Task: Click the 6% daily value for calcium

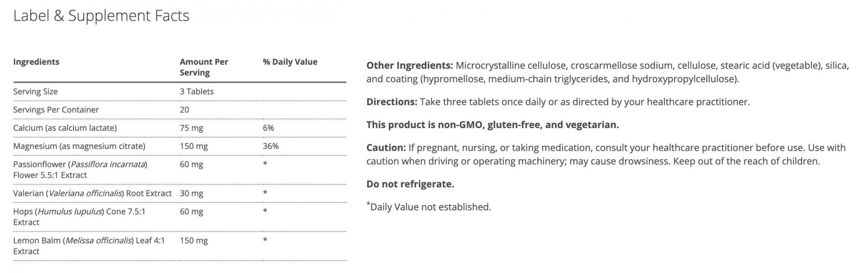Action: (x=268, y=128)
